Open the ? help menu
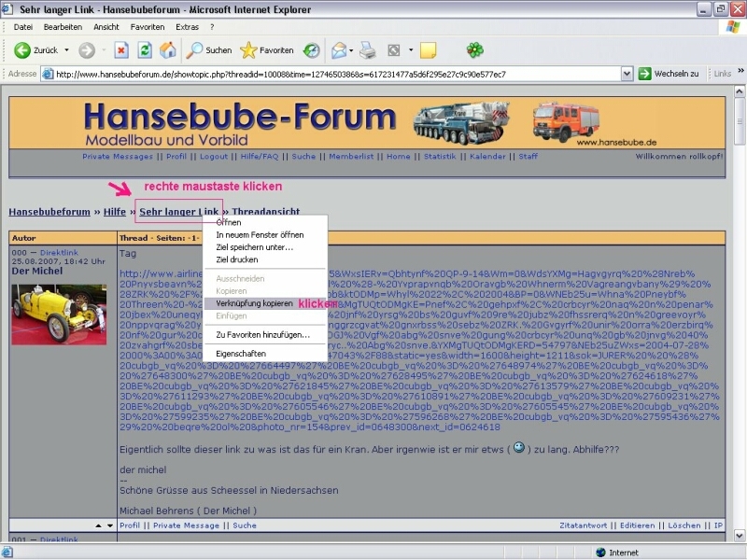The image size is (747, 560). (x=212, y=27)
